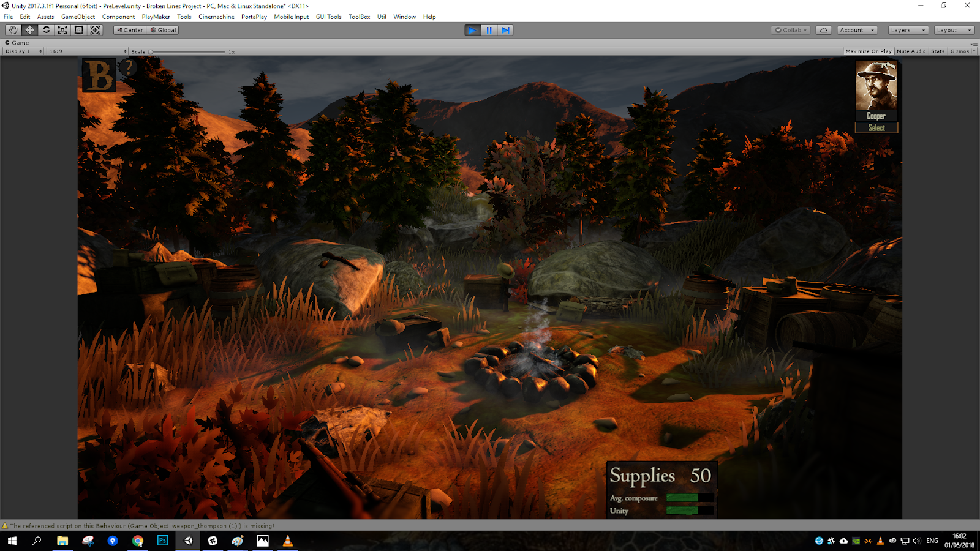The width and height of the screenshot is (980, 551).
Task: Click the B logo in game view
Action: (99, 75)
